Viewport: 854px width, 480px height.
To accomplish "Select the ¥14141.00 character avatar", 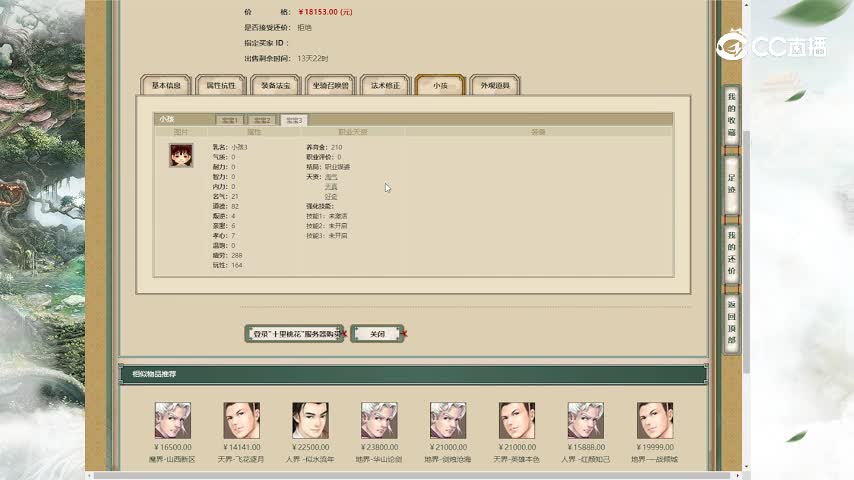I will (241, 420).
